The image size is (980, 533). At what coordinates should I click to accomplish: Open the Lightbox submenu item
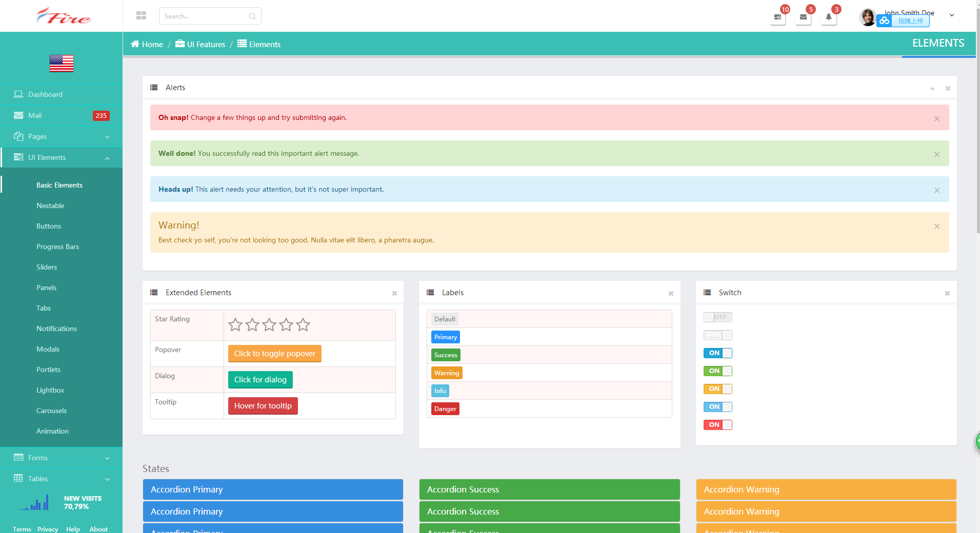pos(50,390)
